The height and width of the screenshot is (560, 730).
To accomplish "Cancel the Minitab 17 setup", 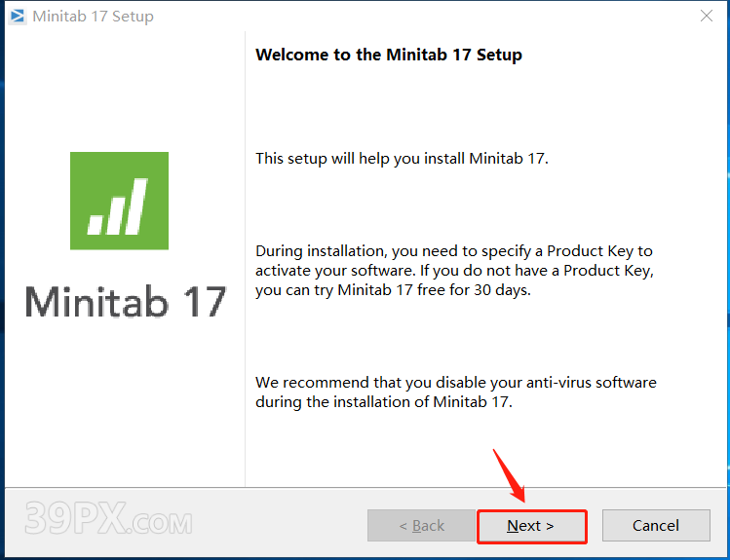I will (x=656, y=526).
